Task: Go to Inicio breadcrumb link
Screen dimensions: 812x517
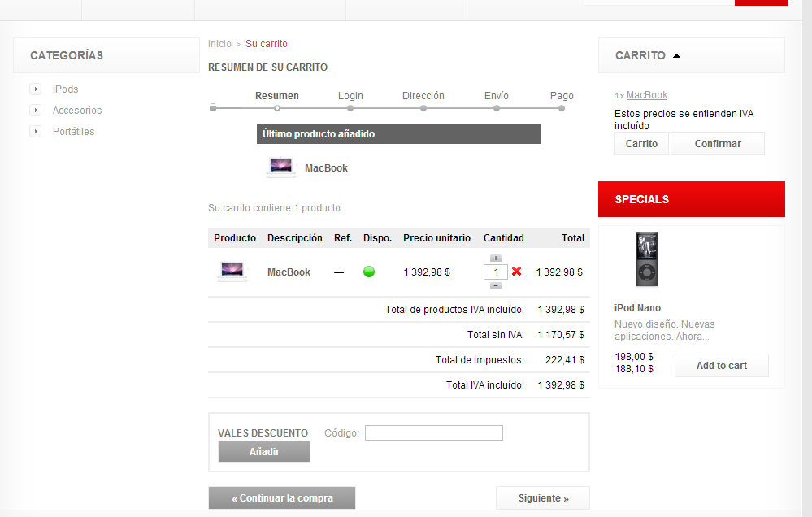Action: click(219, 44)
